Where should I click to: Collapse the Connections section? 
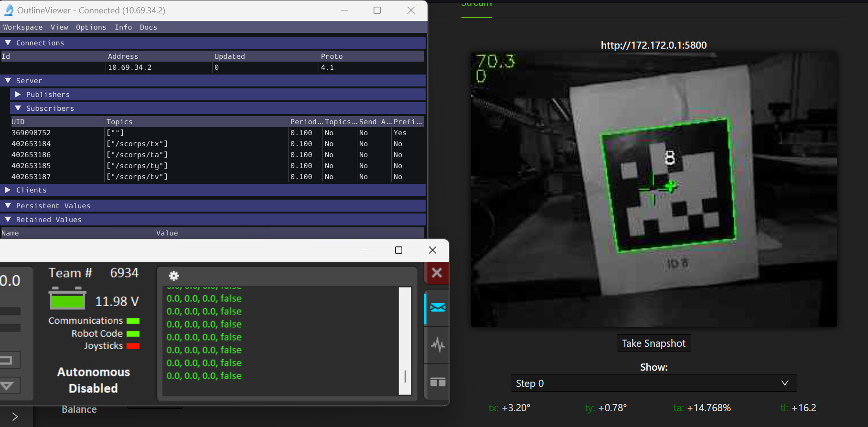tap(8, 43)
